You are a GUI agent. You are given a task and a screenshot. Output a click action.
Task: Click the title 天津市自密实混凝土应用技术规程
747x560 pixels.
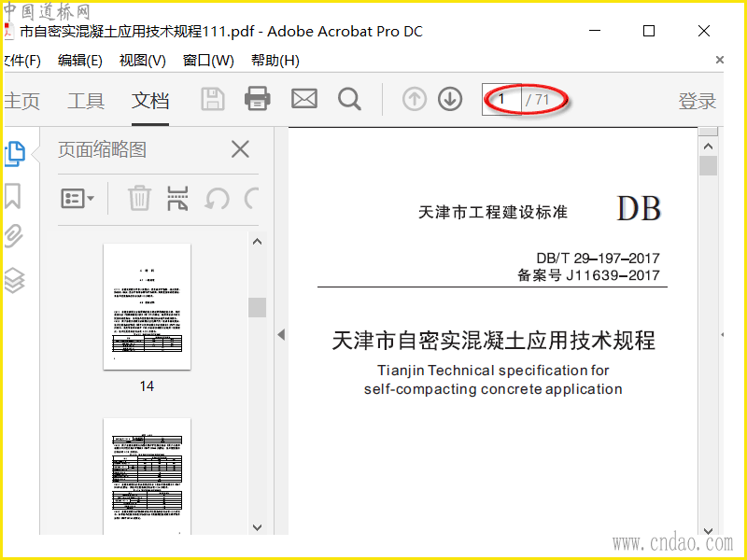pos(494,340)
